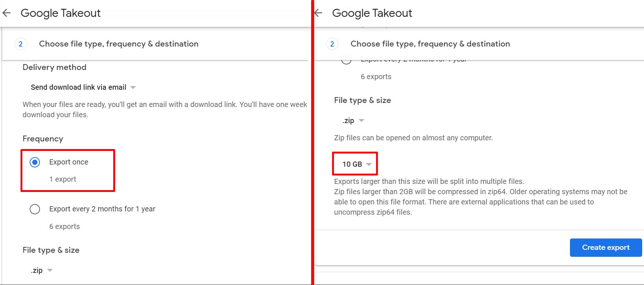This screenshot has width=644, height=285.
Task: Click the "Google Takeout" title in the left panel
Action: [60, 13]
